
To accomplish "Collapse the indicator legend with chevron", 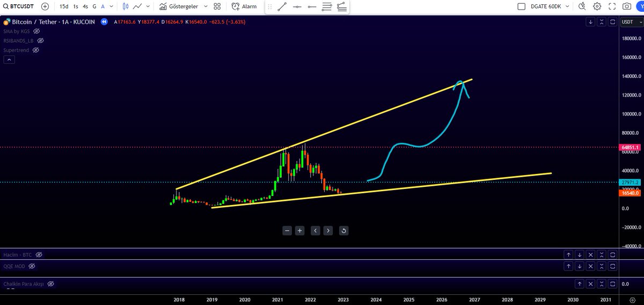I will tap(9, 60).
